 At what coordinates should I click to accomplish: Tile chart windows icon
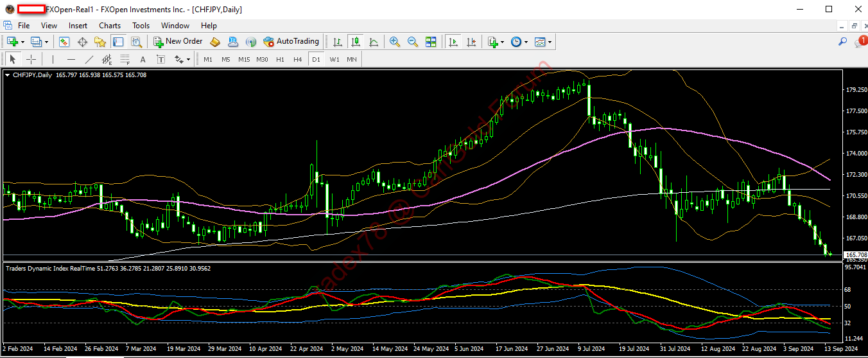coord(431,42)
